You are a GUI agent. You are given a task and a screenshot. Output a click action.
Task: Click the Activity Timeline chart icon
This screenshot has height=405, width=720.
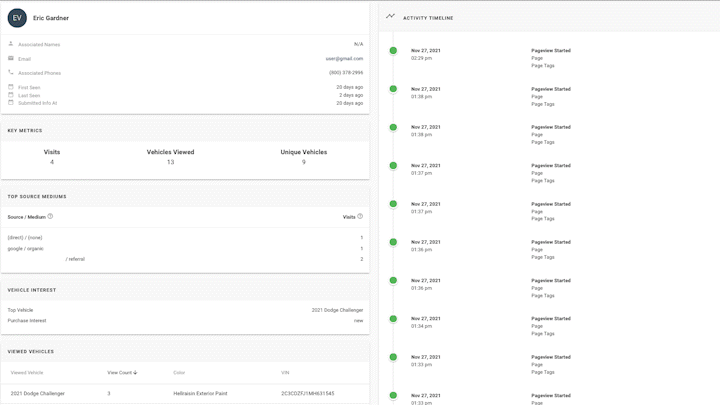[390, 16]
